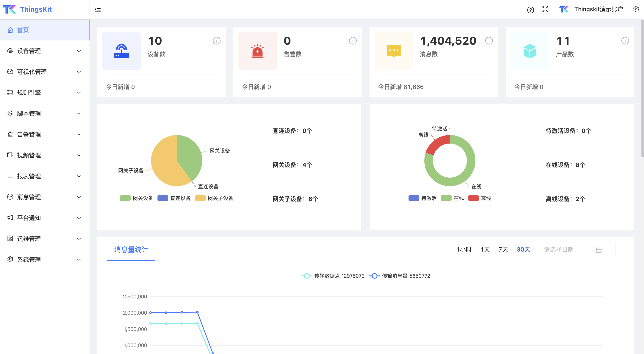The width and height of the screenshot is (644, 354).
Task: Click the yellow message icon on 消息数 card
Action: click(x=394, y=51)
